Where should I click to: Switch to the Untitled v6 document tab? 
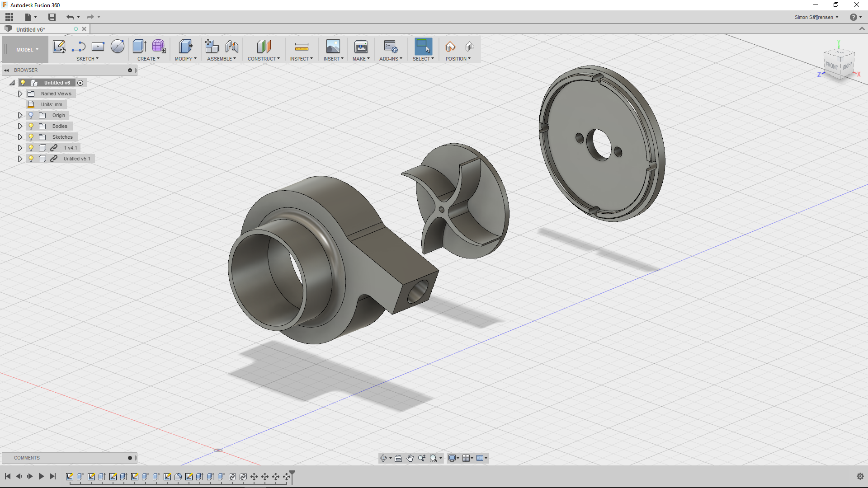(31, 29)
